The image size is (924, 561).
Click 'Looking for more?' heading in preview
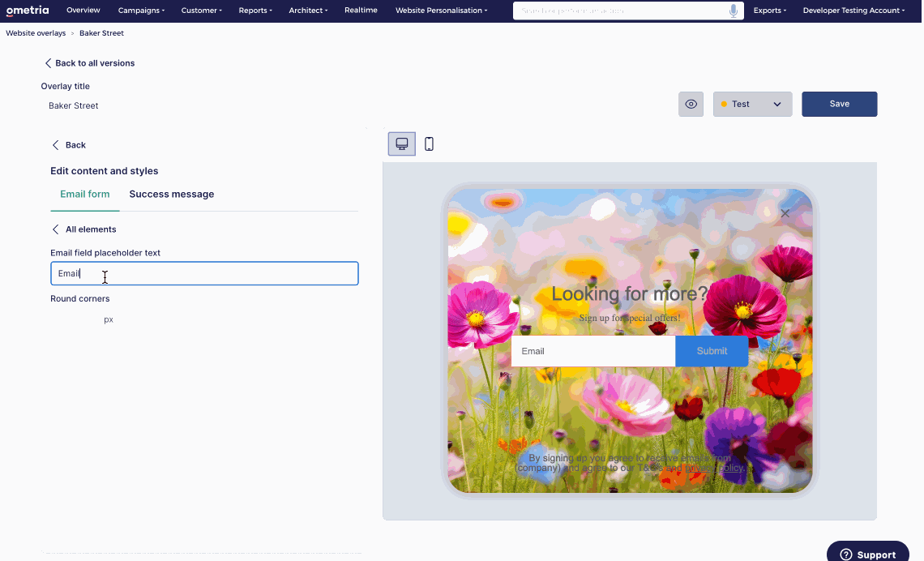[x=629, y=293]
